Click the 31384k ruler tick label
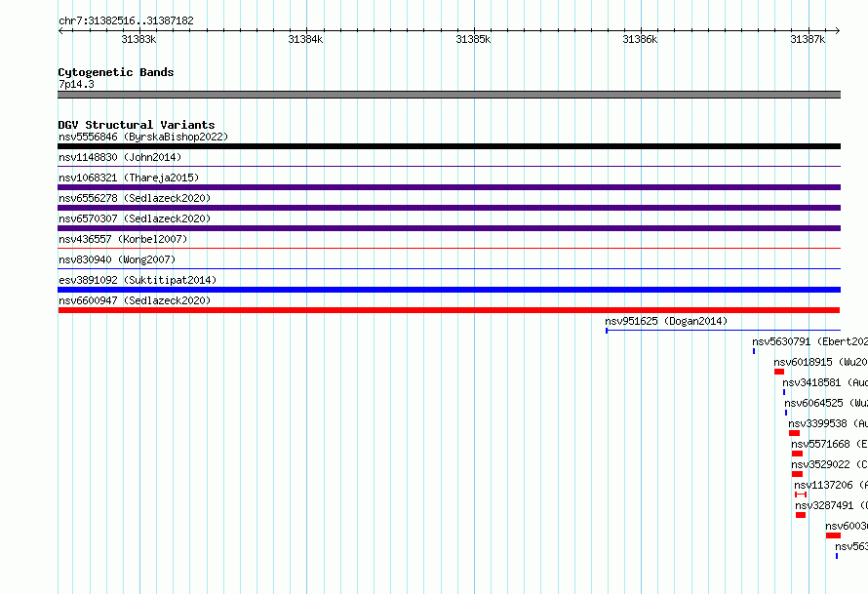This screenshot has width=868, height=594. pos(305,39)
